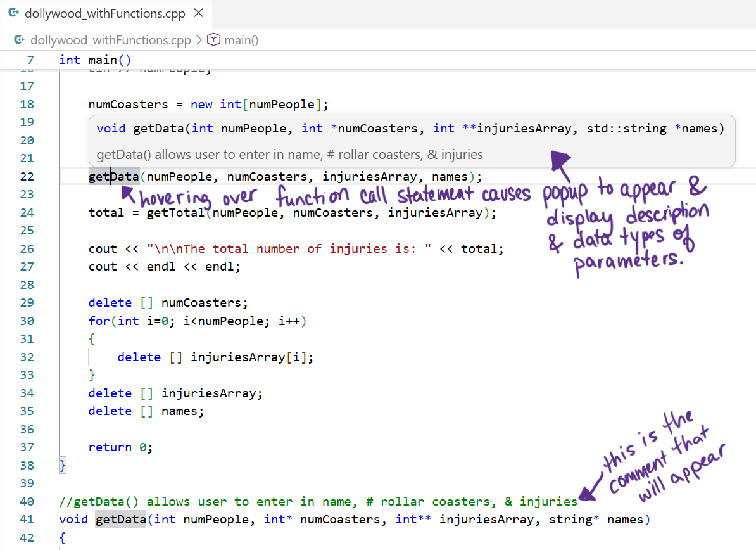Click 'injuriesArray' argument in getData call
756x550 pixels.
(369, 177)
